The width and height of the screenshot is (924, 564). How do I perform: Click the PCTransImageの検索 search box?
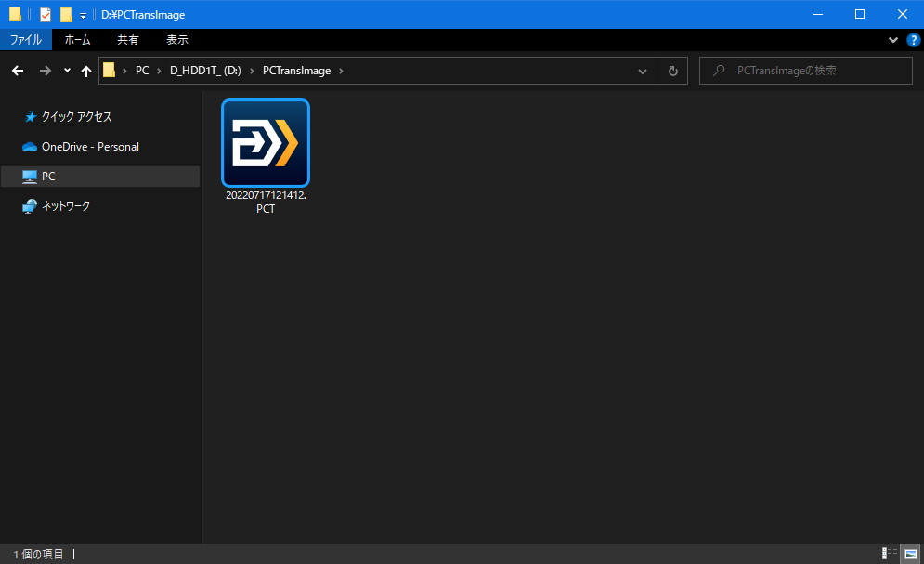coord(805,71)
